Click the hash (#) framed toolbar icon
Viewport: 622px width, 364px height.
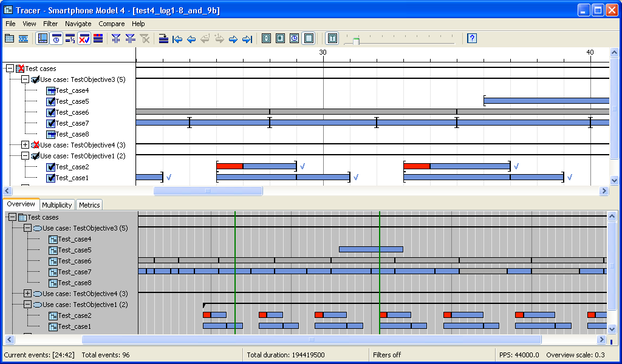[280, 39]
